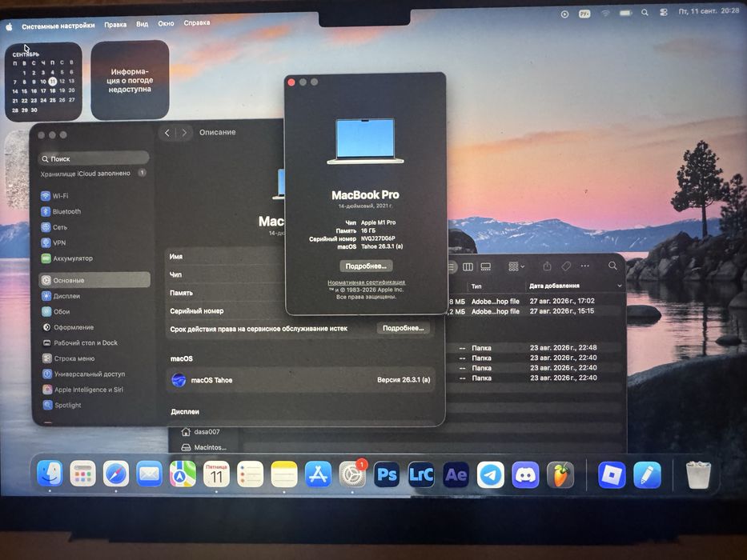747x560 pixels.
Task: Open the Вид menu
Action: pyautogui.click(x=142, y=24)
